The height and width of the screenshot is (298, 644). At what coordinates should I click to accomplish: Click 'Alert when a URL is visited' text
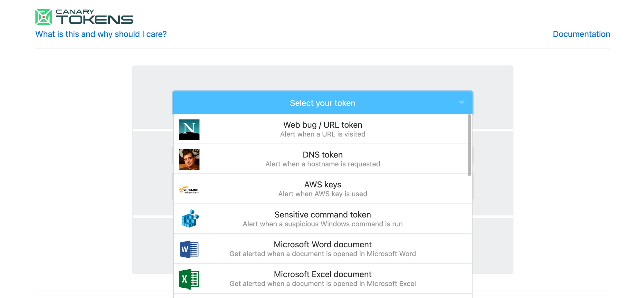[323, 134]
